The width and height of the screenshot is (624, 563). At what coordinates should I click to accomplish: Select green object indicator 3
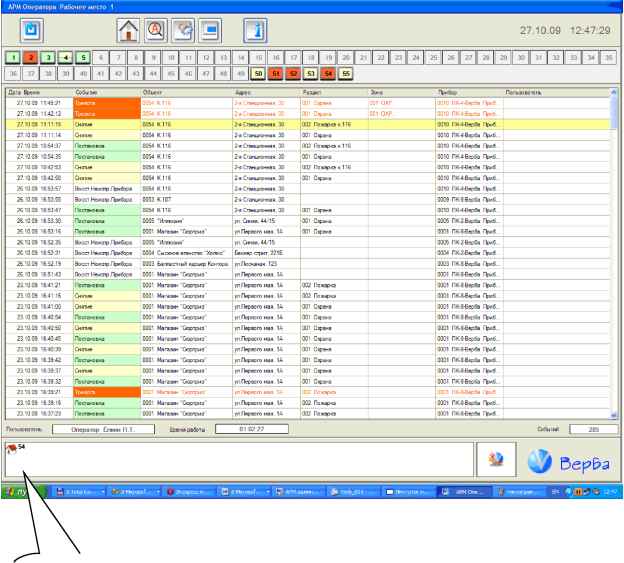tap(48, 58)
